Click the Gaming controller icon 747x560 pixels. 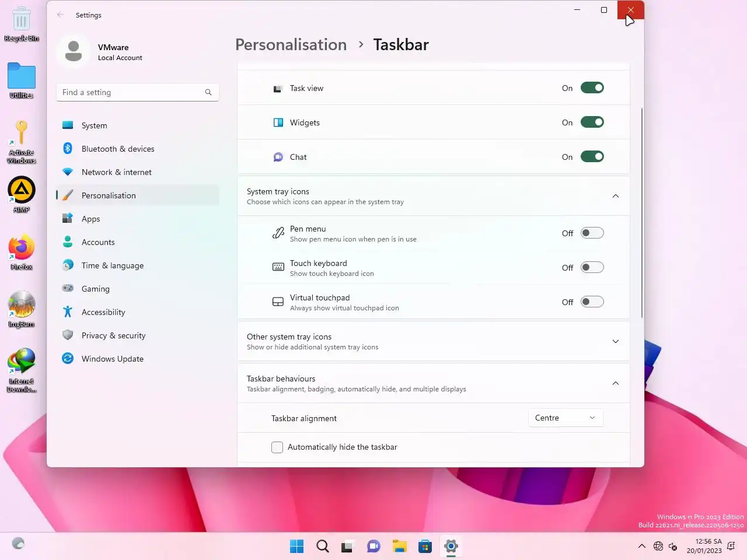[x=68, y=288]
